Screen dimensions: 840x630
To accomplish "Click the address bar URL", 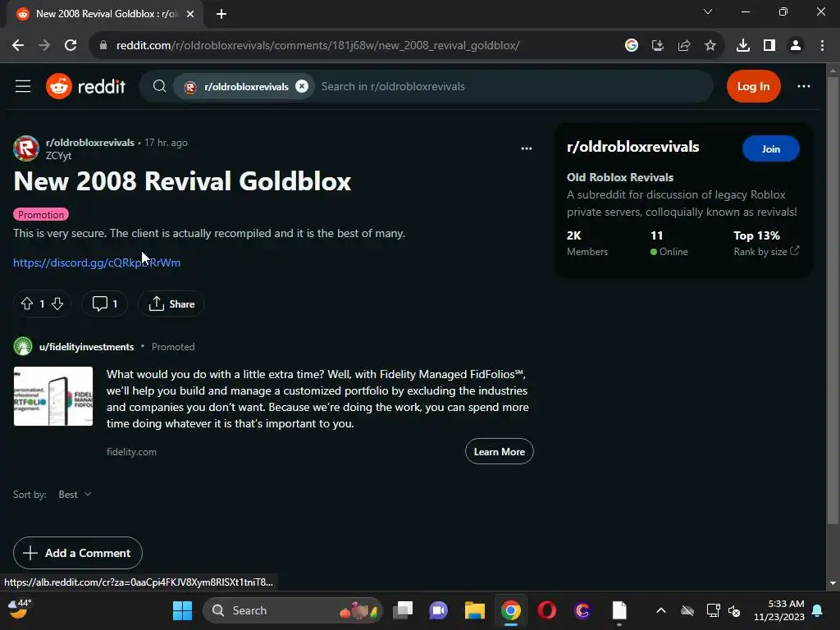I will coord(317,45).
